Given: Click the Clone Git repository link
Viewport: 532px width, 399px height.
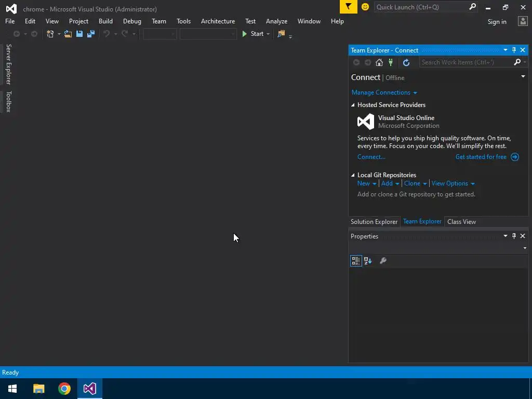Looking at the screenshot, I should (x=412, y=183).
